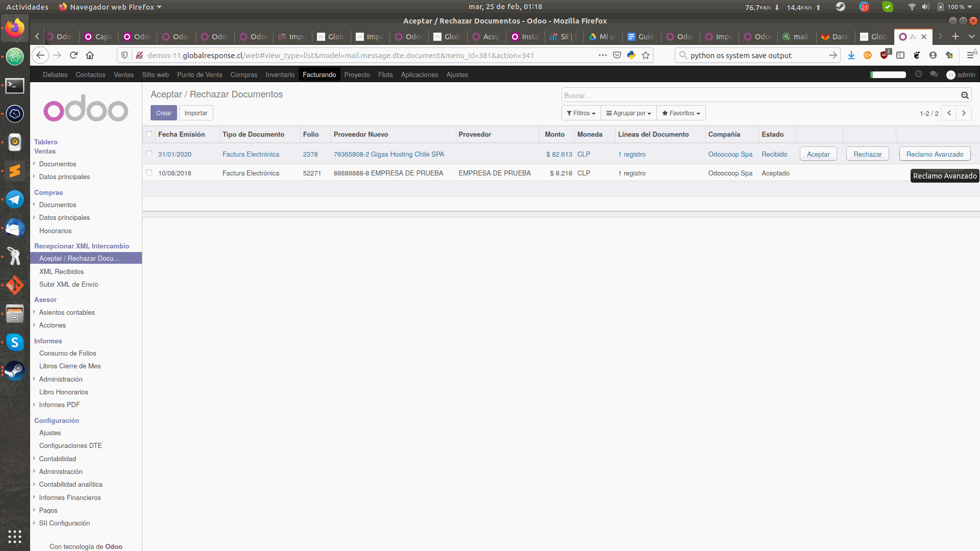Open the Favoritos dropdown menu
Viewport: 980px width, 551px height.
(680, 112)
